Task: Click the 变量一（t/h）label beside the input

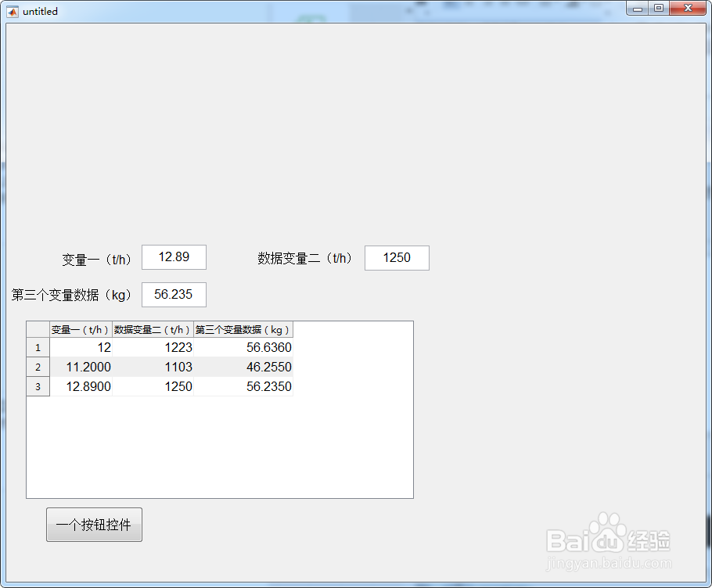Action: click(x=97, y=260)
